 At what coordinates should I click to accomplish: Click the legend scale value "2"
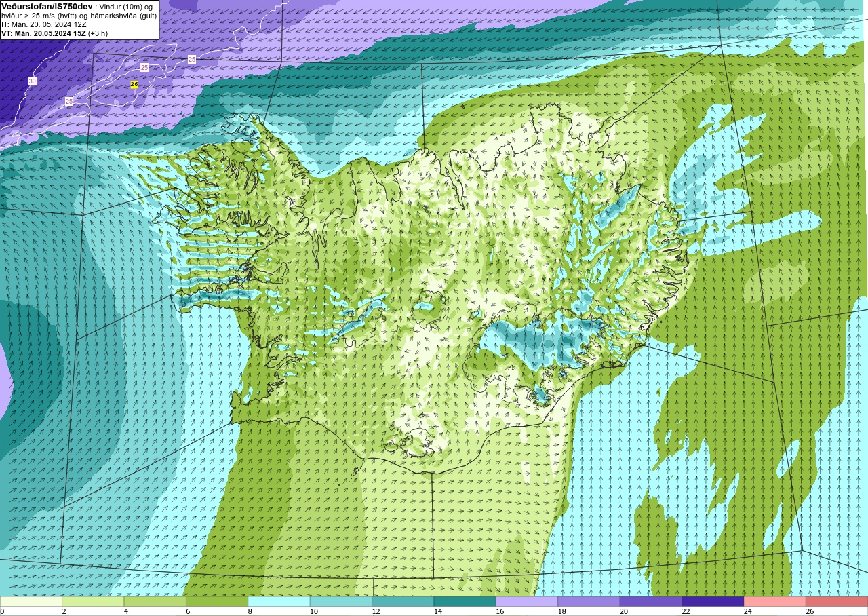pos(64,611)
